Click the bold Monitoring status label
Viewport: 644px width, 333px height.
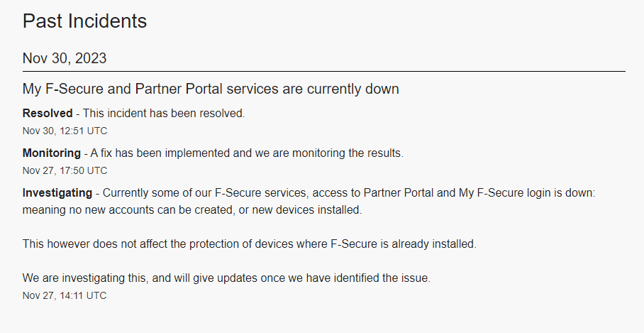click(51, 153)
